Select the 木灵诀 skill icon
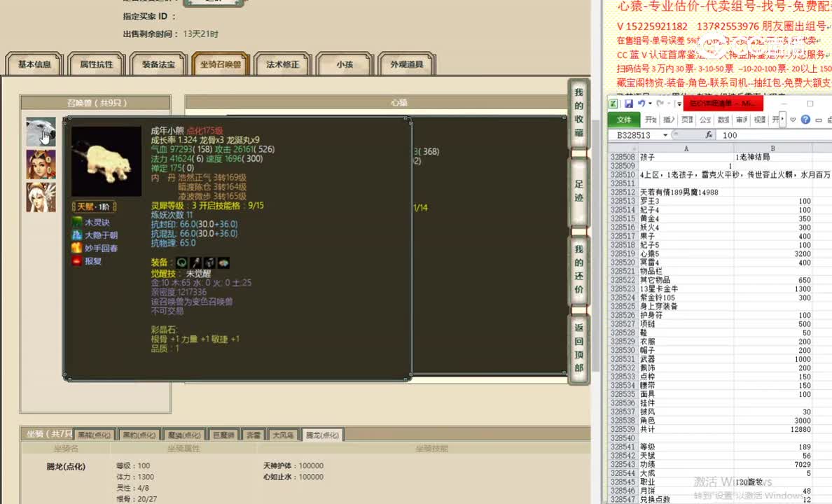This screenshot has width=832, height=504. point(76,222)
